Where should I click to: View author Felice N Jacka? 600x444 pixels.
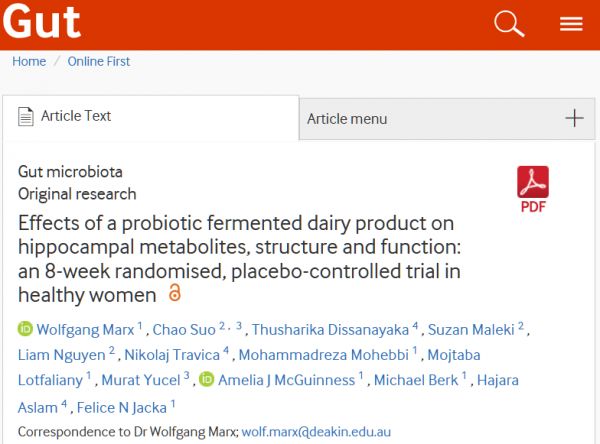pyautogui.click(x=120, y=406)
